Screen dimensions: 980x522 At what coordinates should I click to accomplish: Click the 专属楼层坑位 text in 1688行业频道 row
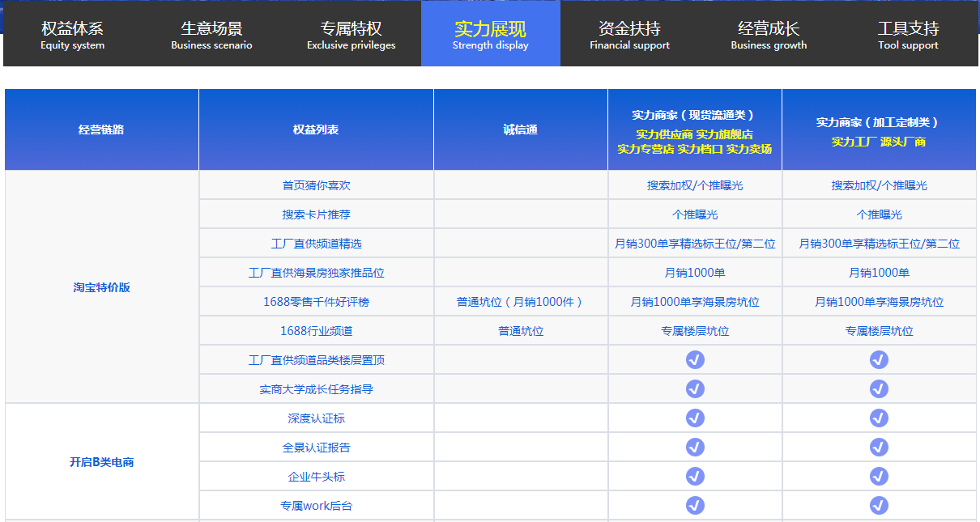tap(694, 330)
